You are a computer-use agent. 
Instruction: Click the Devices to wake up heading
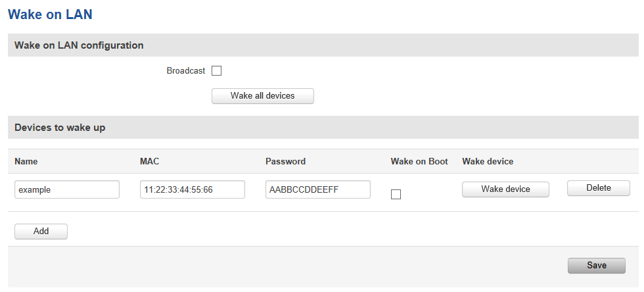(x=60, y=128)
